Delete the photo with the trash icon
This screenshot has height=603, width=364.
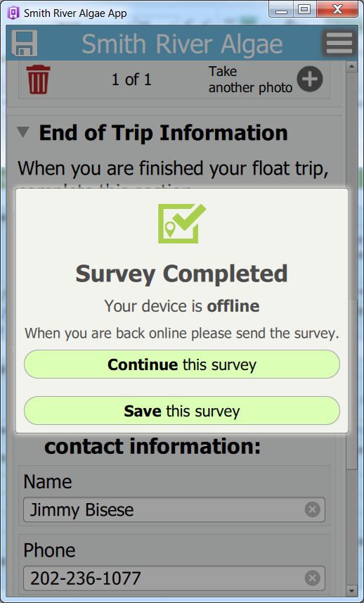point(38,80)
